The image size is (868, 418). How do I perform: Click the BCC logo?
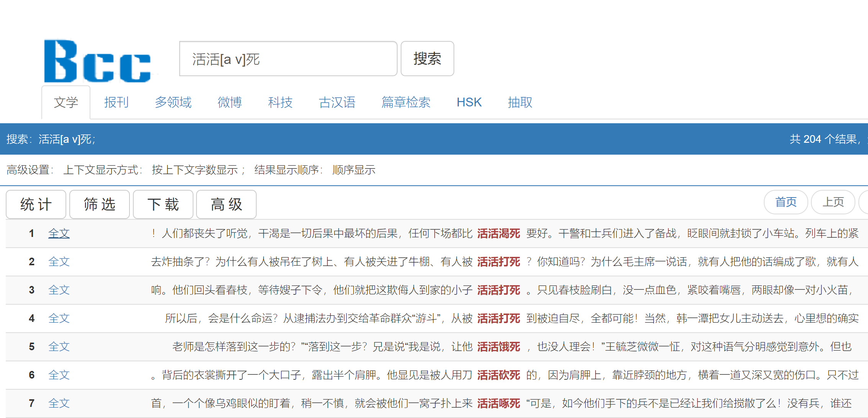(98, 61)
